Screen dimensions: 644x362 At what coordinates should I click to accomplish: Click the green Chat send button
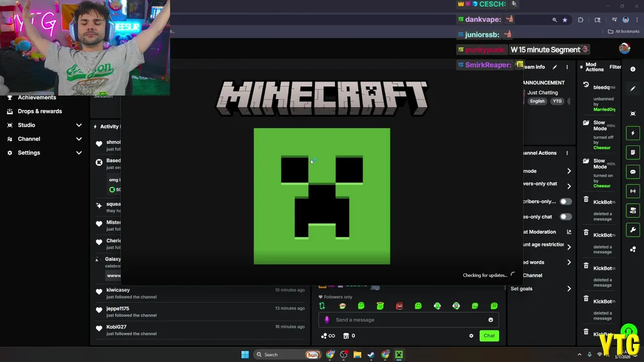[x=489, y=336]
